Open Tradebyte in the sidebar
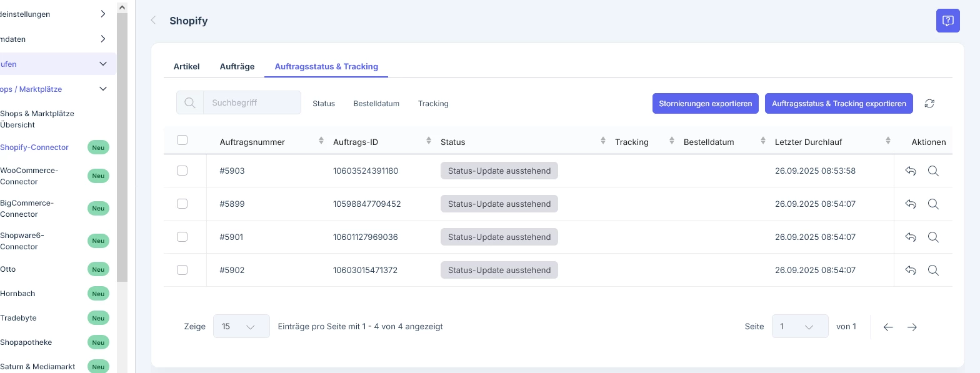 click(x=18, y=318)
